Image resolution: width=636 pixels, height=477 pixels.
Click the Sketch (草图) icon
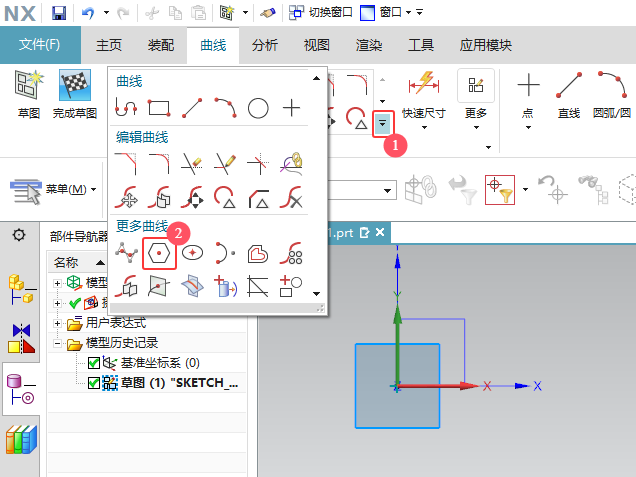tap(28, 94)
